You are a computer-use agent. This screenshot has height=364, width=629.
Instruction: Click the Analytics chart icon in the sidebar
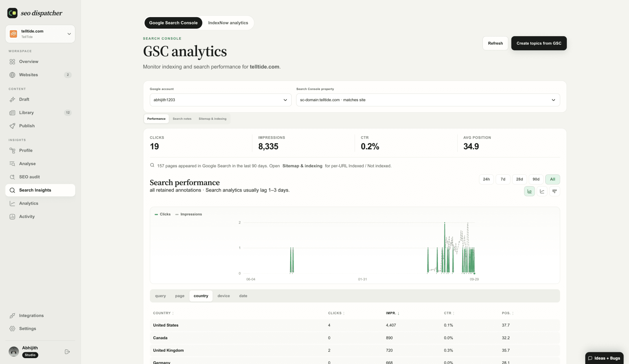click(12, 203)
